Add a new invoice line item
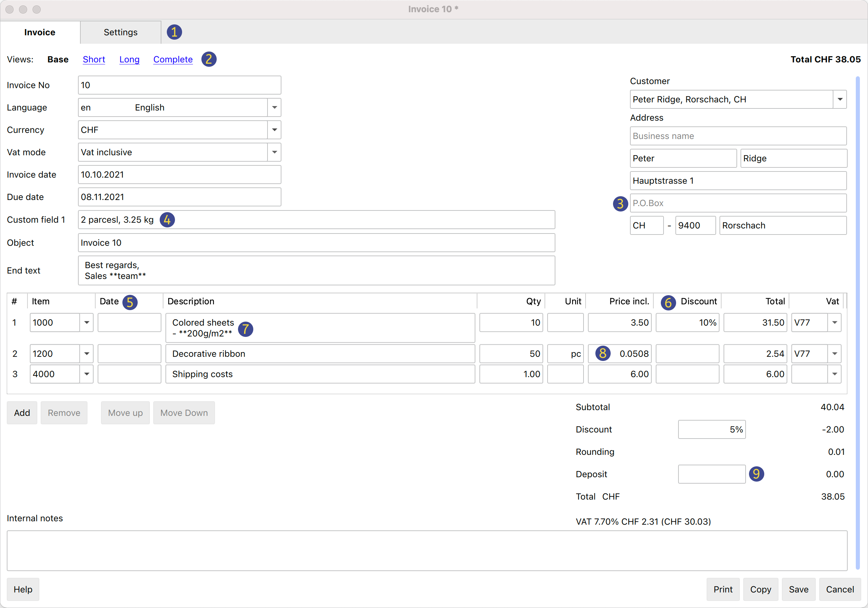 coord(22,413)
